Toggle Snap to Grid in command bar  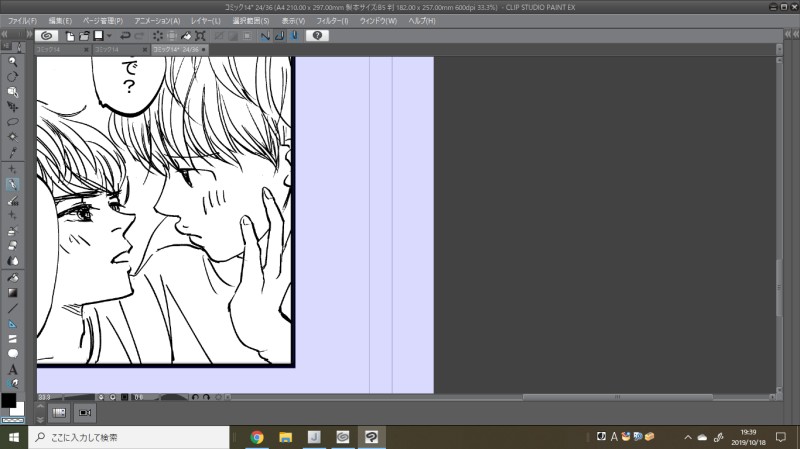pos(294,36)
